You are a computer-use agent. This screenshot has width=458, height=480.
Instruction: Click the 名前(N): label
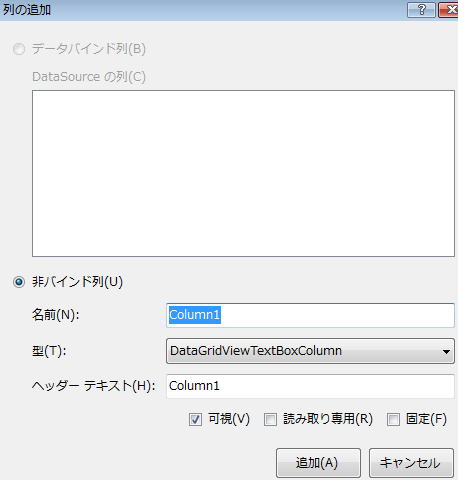[56, 315]
